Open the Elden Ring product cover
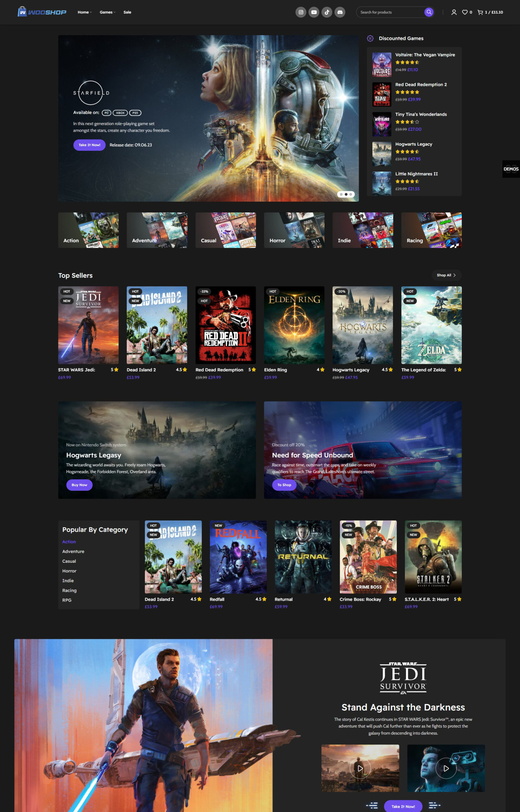The width and height of the screenshot is (520, 812). 294,325
